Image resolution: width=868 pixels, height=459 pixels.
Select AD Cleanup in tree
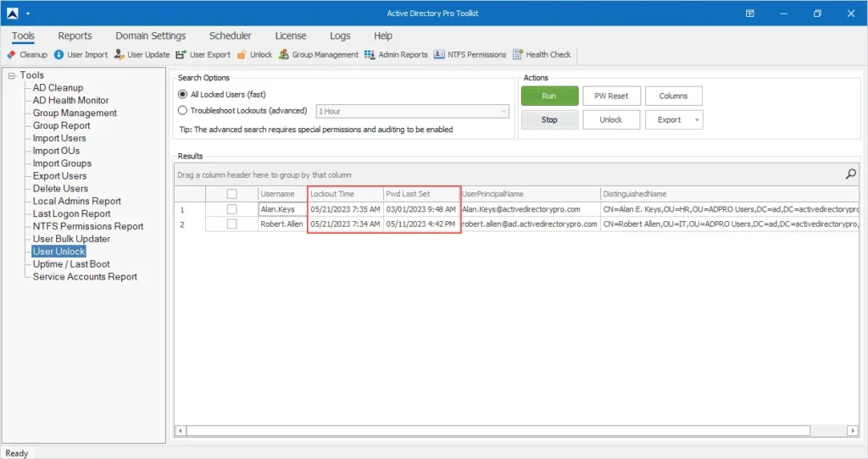58,88
